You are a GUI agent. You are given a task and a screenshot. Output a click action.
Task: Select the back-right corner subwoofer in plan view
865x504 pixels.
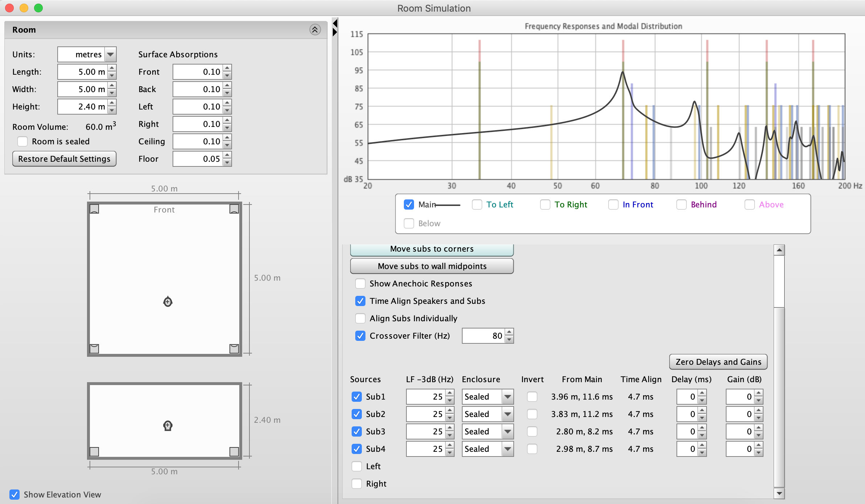(234, 348)
